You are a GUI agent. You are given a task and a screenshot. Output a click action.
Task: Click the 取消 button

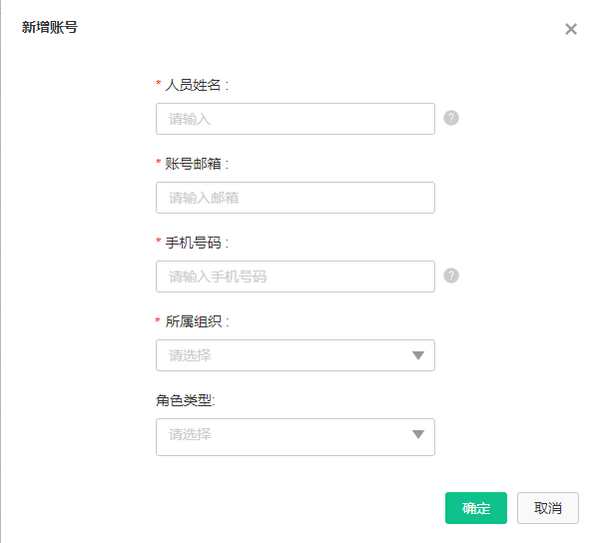pos(548,508)
